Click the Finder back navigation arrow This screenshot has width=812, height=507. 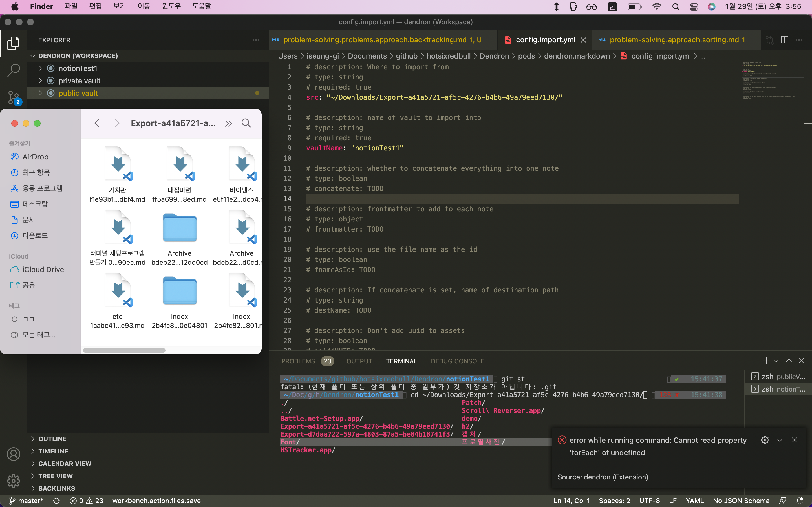tap(97, 123)
